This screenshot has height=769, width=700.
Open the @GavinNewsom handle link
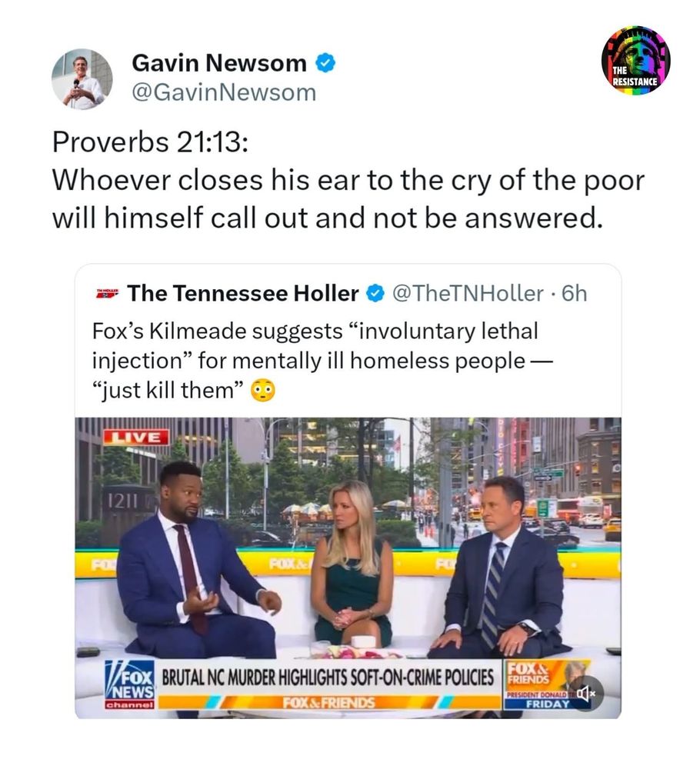(x=224, y=93)
